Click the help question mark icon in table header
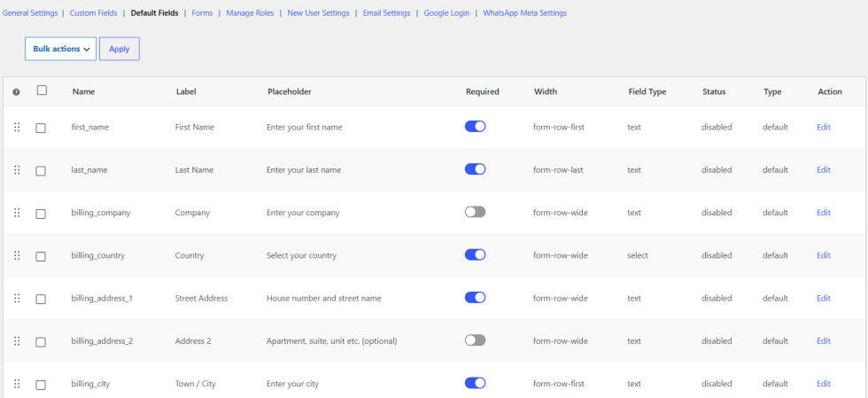The image size is (868, 398). click(x=16, y=92)
